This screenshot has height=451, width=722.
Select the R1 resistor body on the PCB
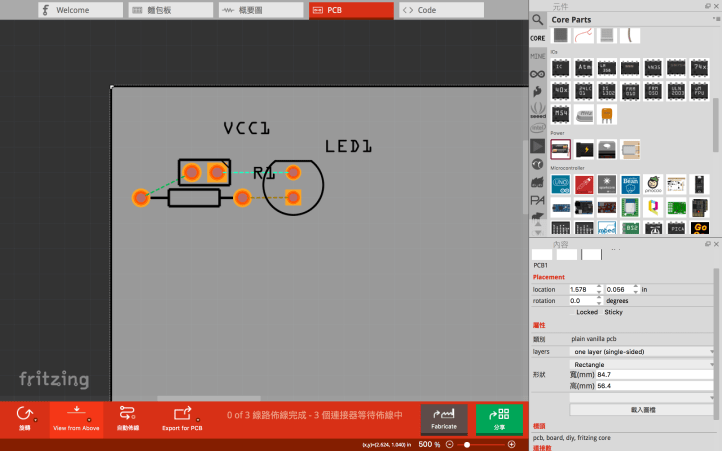[x=194, y=198]
